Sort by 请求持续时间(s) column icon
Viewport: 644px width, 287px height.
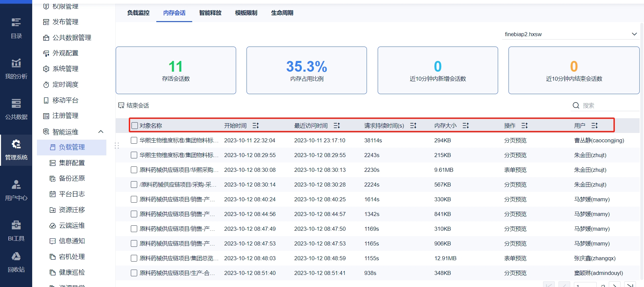pos(413,126)
